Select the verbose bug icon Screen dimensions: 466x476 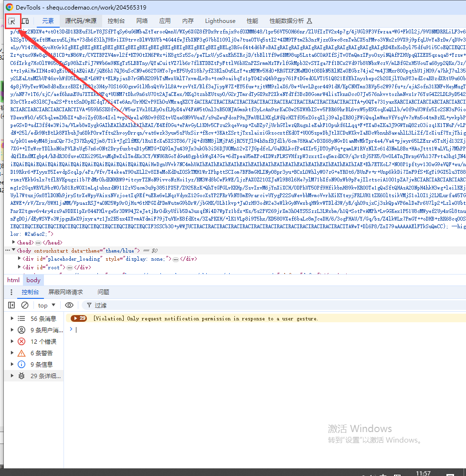[x=21, y=376]
